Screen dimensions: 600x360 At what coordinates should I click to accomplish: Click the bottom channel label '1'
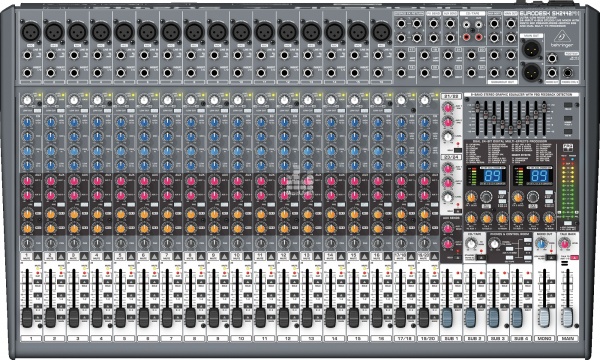tap(31, 339)
